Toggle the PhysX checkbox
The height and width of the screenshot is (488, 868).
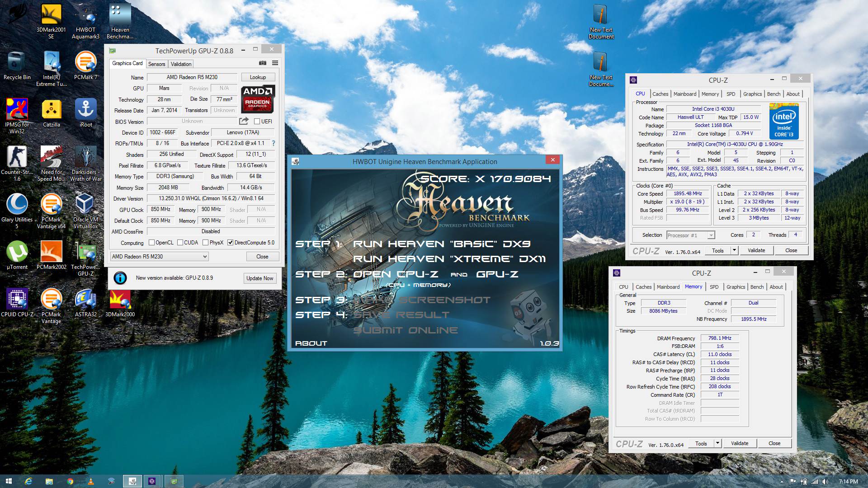[206, 243]
